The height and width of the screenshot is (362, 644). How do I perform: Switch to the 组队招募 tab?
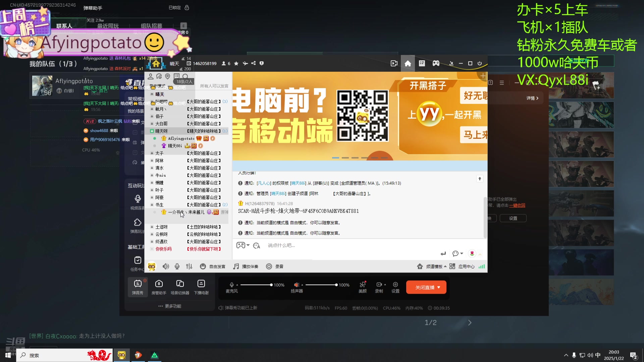coord(151,25)
